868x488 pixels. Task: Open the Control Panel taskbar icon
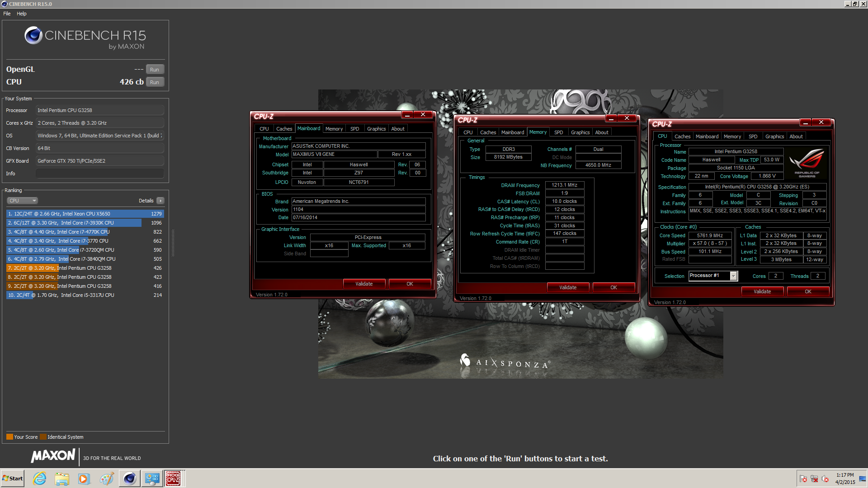click(x=152, y=479)
